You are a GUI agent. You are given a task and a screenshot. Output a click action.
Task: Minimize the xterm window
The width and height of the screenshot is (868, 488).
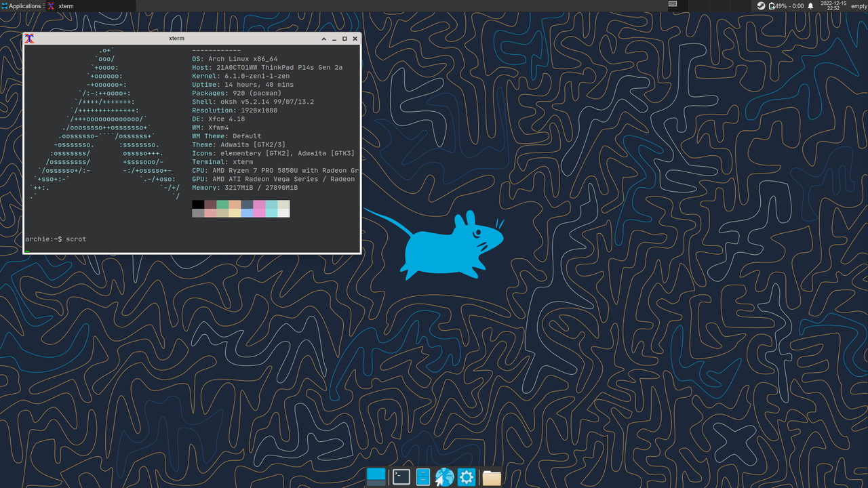(x=334, y=39)
